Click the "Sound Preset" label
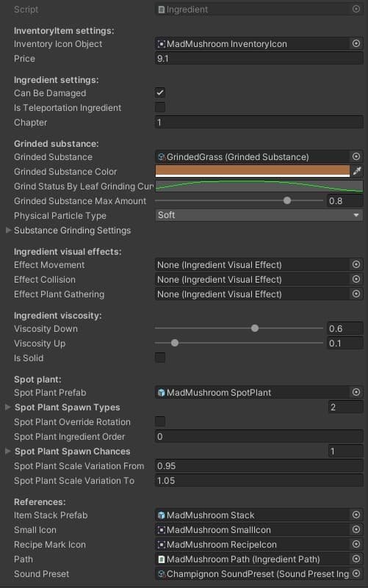 pyautogui.click(x=41, y=574)
